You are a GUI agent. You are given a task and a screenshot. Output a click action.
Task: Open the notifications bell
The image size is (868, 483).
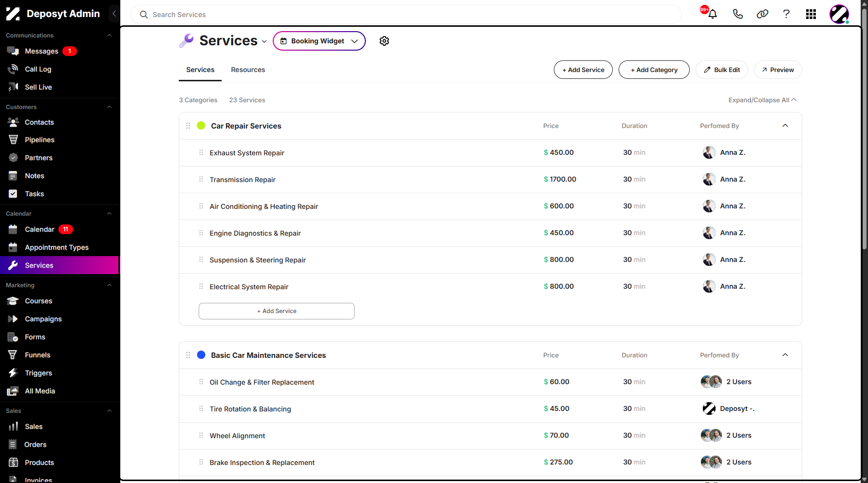tap(712, 14)
